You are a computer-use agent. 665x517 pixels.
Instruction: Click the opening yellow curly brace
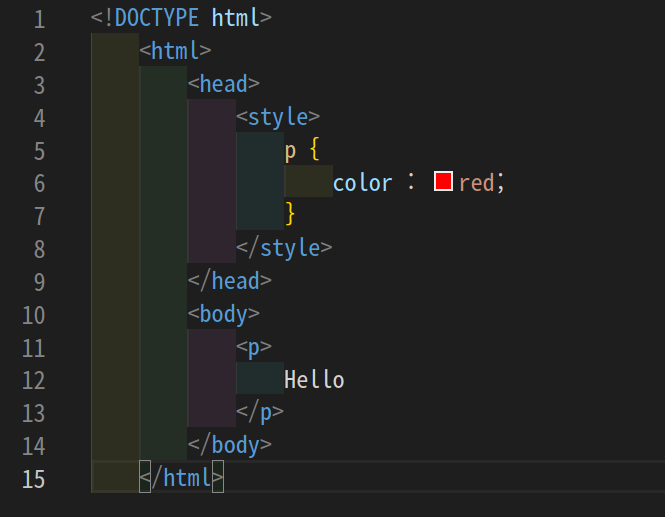click(x=315, y=149)
